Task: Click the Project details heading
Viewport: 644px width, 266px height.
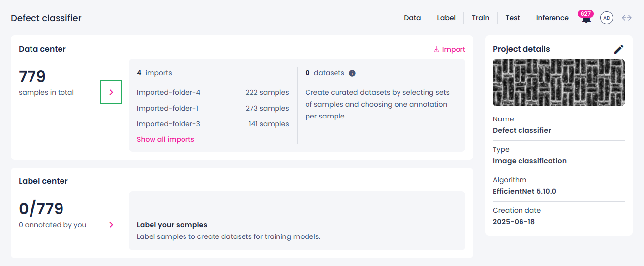Action: click(x=521, y=49)
